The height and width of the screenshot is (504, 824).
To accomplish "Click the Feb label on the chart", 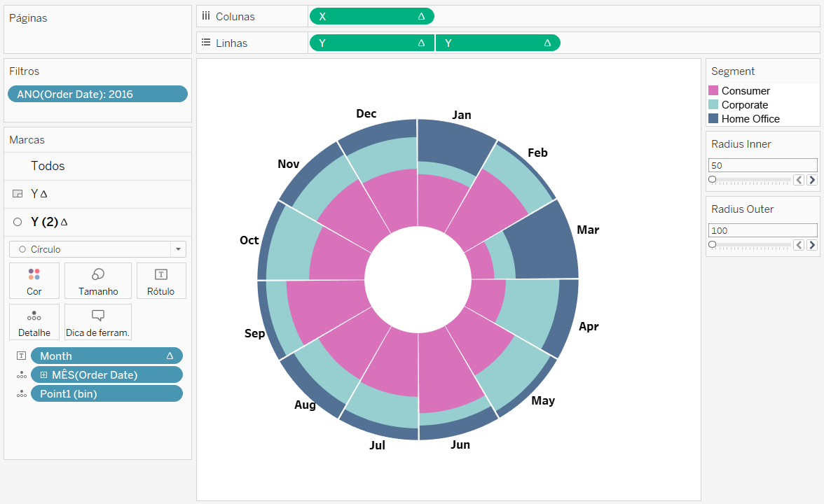I will [x=537, y=153].
